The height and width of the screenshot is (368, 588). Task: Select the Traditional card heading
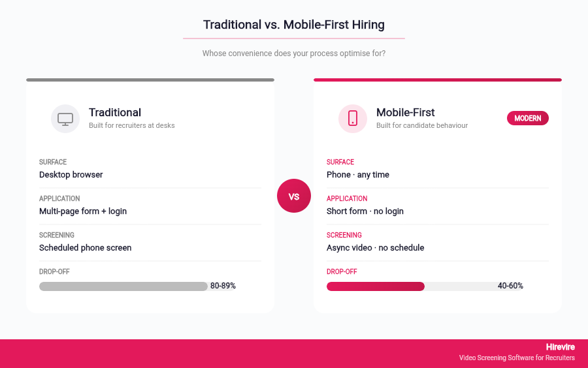[115, 112]
